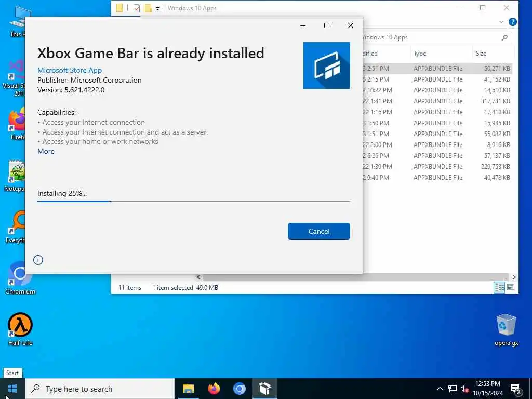Click the info icon in App Installer
The width and height of the screenshot is (532, 399).
(38, 260)
